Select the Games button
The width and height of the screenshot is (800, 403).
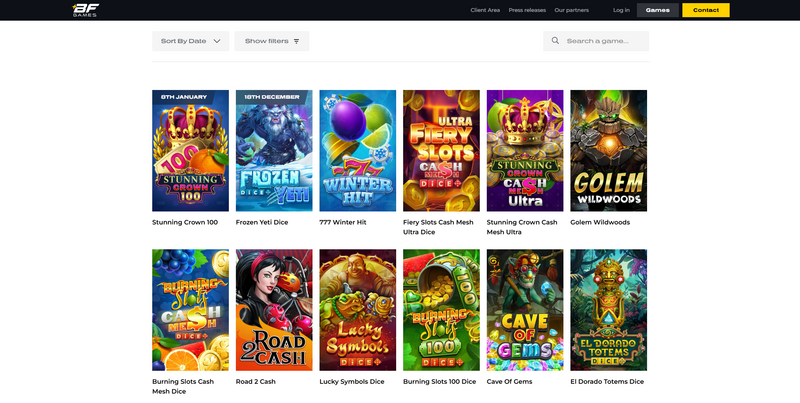tap(657, 10)
